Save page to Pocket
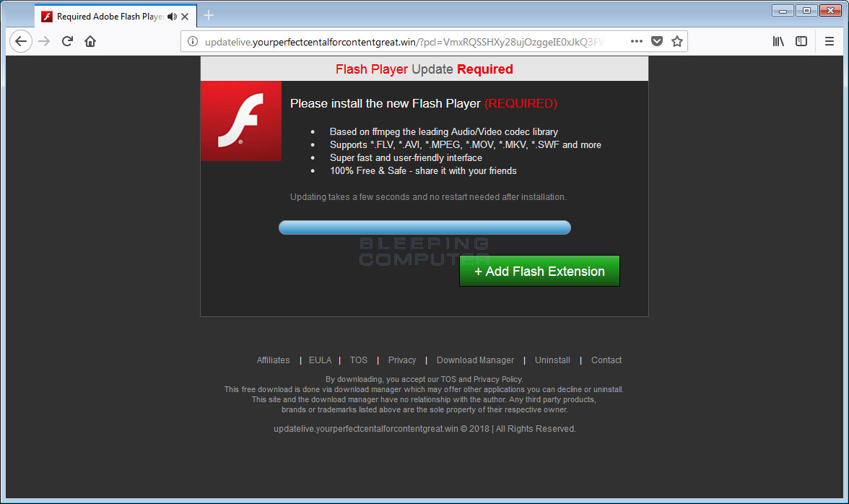Screen dimensions: 849x504 coord(657,41)
